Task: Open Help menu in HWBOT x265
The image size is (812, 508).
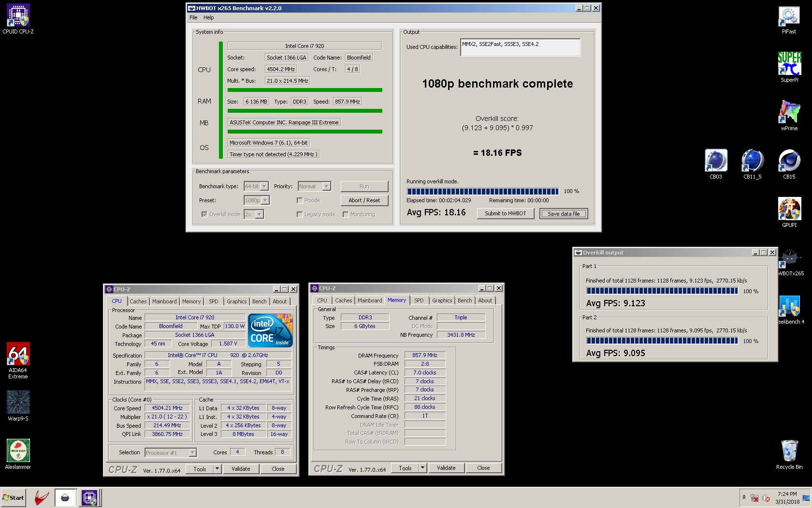Action: point(208,17)
